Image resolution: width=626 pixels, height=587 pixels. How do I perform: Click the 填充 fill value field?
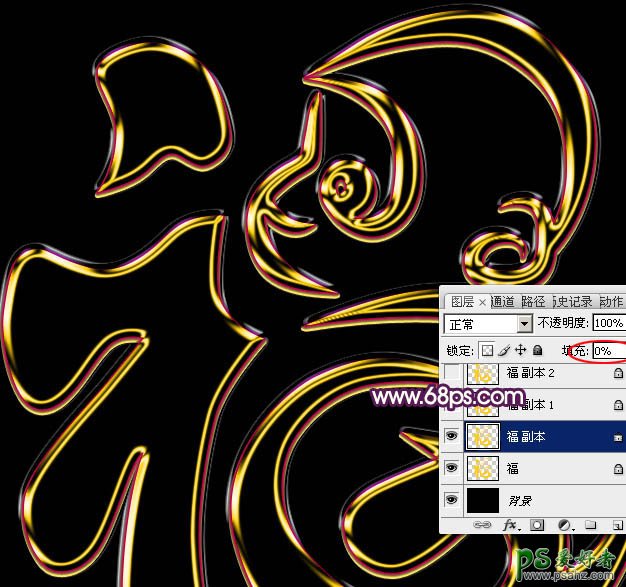(608, 351)
